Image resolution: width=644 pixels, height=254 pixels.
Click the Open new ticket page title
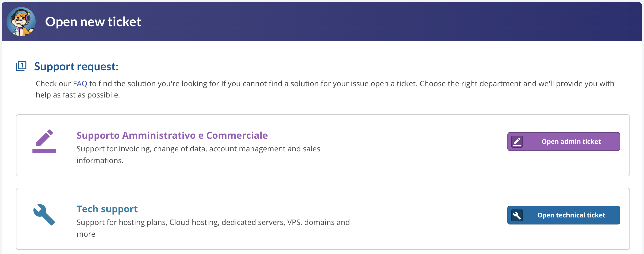click(93, 22)
